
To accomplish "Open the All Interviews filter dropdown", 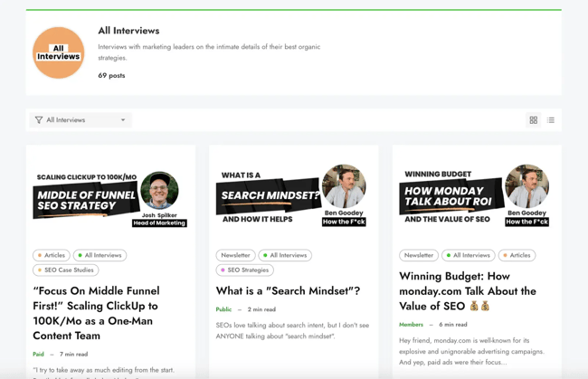I will 81,120.
